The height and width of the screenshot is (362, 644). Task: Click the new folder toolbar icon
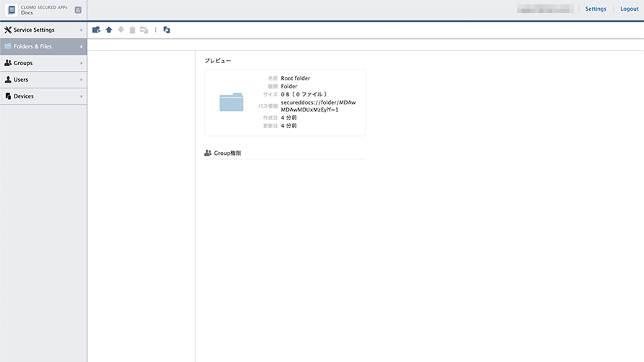coord(96,30)
